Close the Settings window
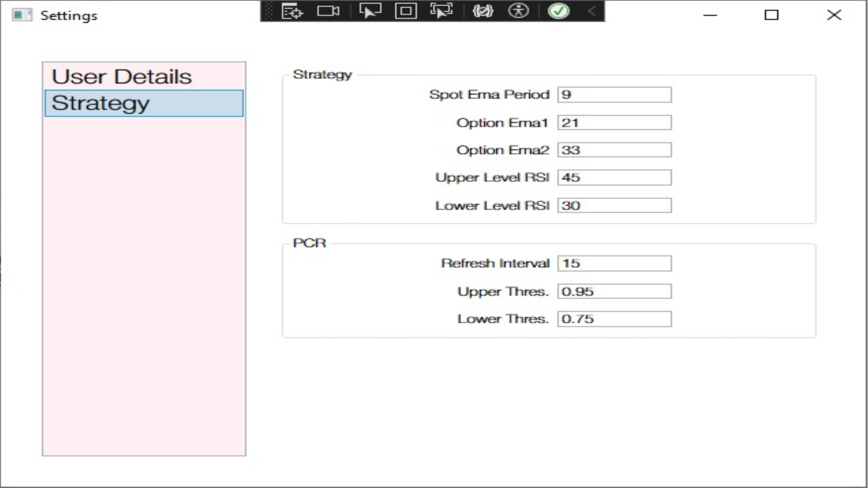This screenshot has height=488, width=868. (x=834, y=15)
